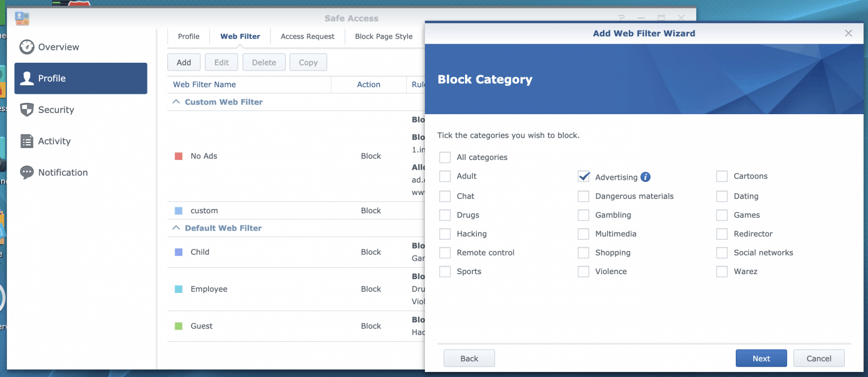Open the Activity section in the sidebar
The height and width of the screenshot is (377, 868).
pos(54,141)
